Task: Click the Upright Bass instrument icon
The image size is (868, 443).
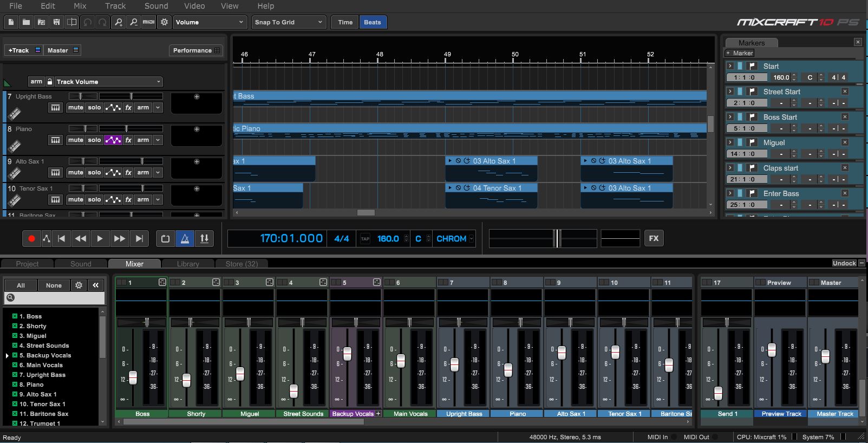Action: [x=15, y=113]
